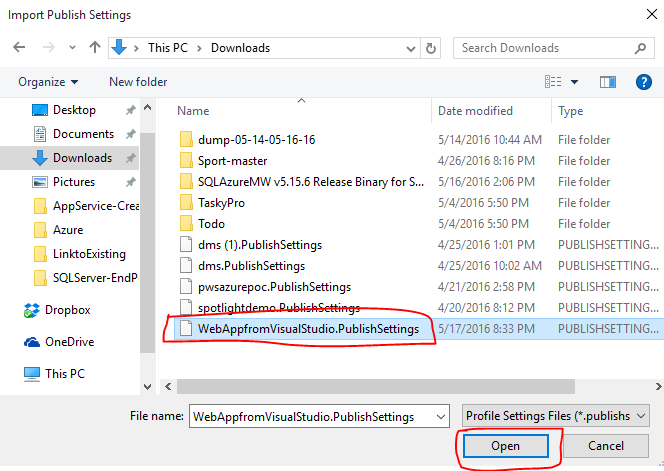Click file list scroll left arrow
This screenshot has height=471, width=664.
168,386
